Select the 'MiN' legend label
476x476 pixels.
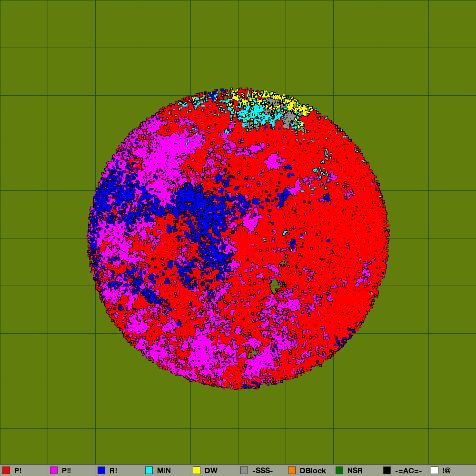(x=164, y=471)
